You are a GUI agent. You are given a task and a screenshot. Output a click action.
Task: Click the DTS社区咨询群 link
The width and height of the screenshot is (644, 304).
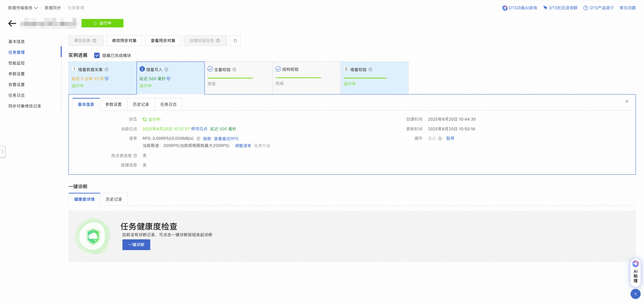[560, 8]
